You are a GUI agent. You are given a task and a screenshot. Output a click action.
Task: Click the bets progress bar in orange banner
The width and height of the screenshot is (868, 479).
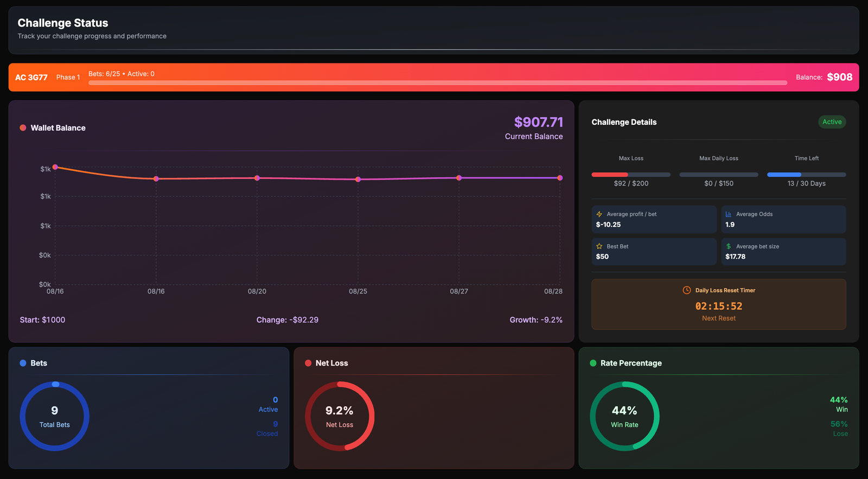(x=437, y=83)
